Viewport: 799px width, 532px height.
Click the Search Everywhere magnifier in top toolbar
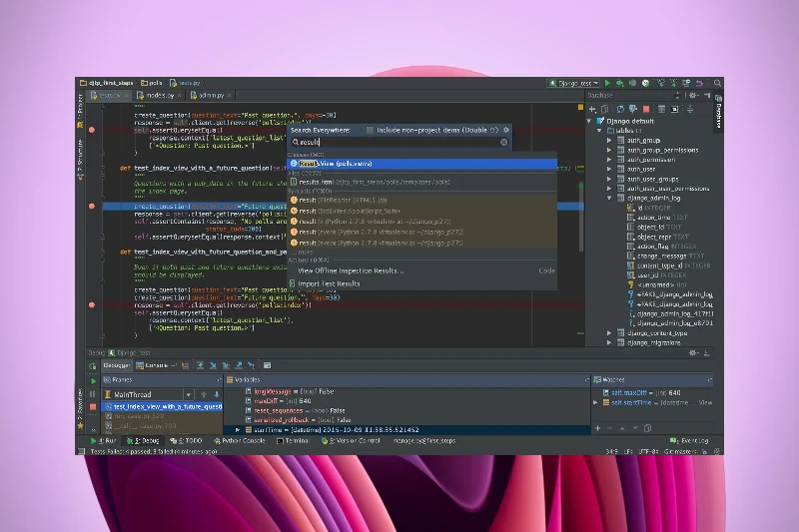coord(717,83)
